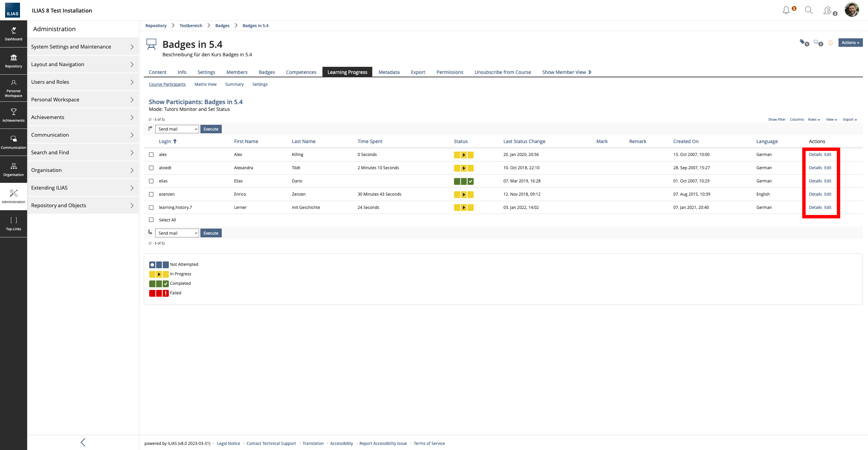Click the Top-Links bracket icon
Screen dimensions: 868x450
click(x=14, y=223)
